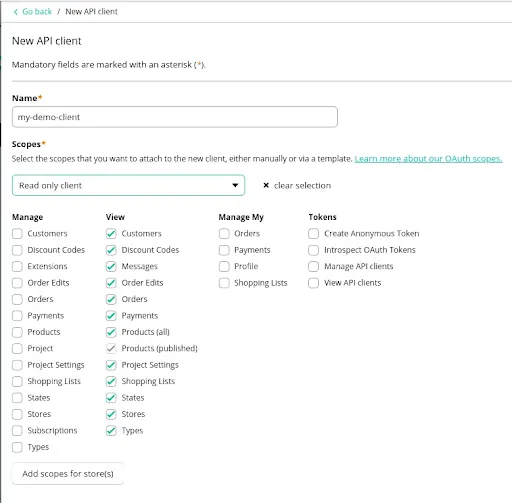Image resolution: width=512 pixels, height=503 pixels.
Task: Click the Go back link
Action: (x=37, y=12)
